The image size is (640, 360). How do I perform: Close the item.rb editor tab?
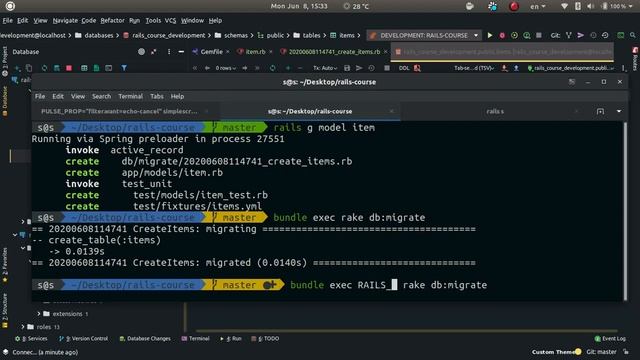tap(271, 52)
